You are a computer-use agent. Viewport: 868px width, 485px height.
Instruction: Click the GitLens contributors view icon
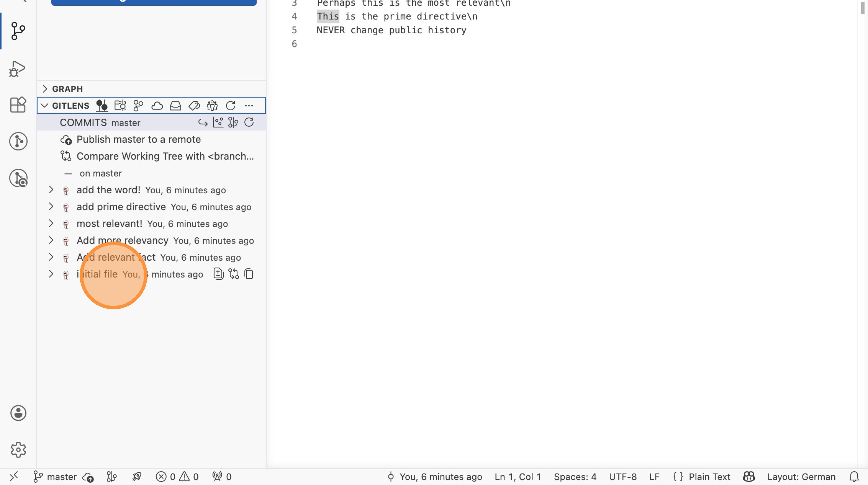click(x=212, y=106)
